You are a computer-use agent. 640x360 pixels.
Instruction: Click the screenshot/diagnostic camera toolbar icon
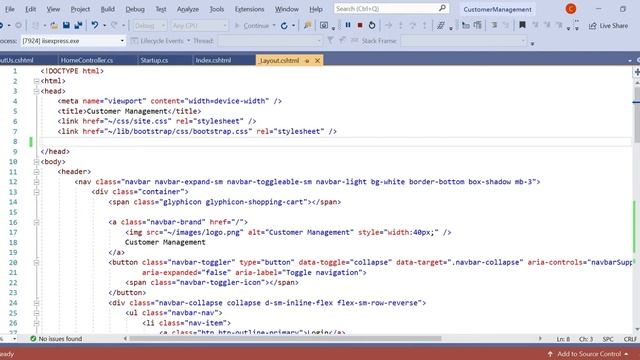tap(324, 25)
